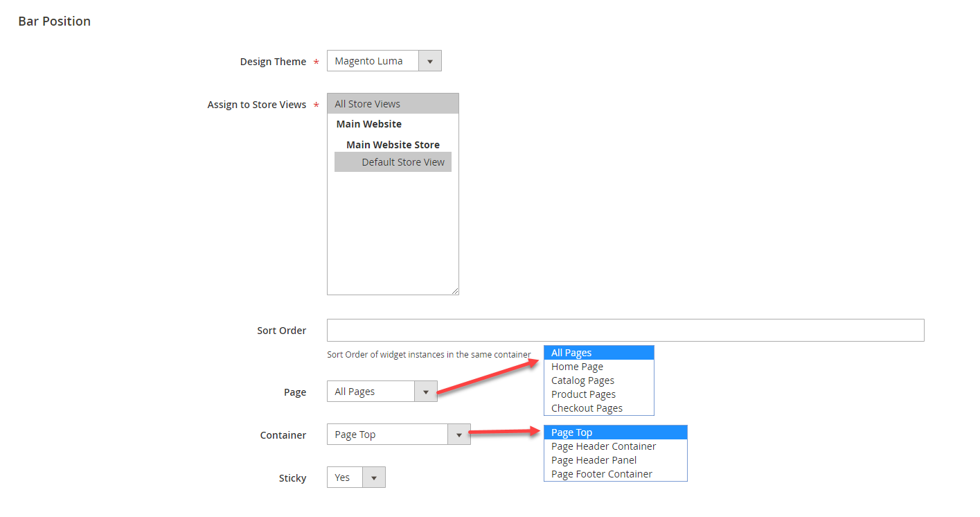Select All Store Views option
Screen dimensions: 980x517
coord(392,104)
